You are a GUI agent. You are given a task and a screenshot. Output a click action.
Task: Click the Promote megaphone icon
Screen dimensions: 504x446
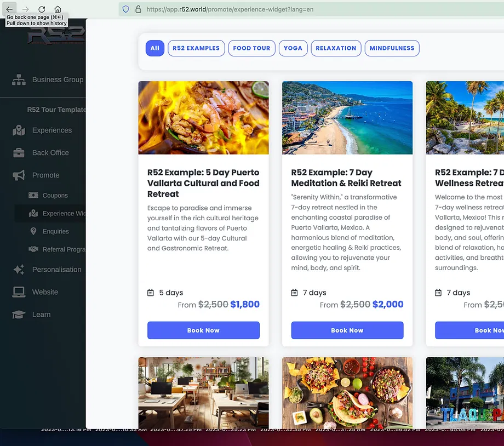pos(19,175)
